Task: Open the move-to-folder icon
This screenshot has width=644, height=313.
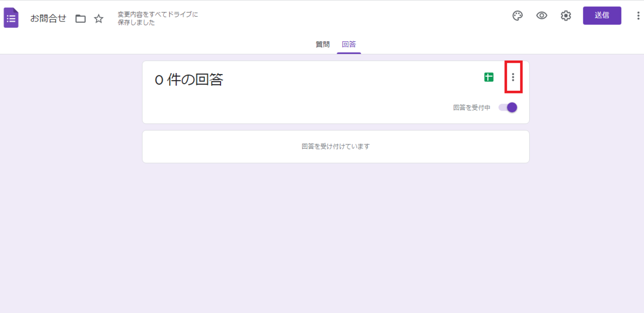Action: pyautogui.click(x=80, y=19)
